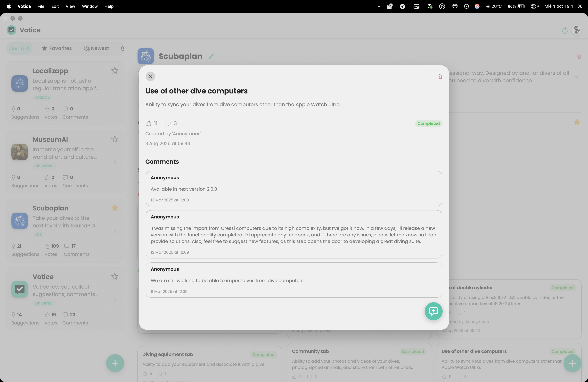
Task: Add new app with sidebar plus button
Action: tap(115, 363)
